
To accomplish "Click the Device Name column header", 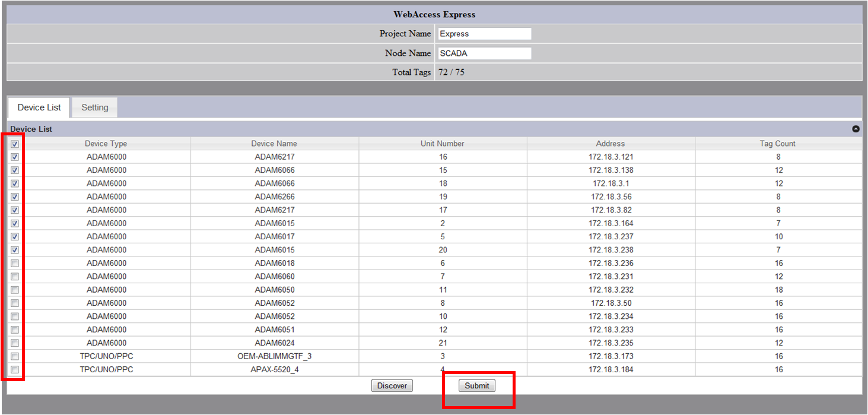I will pyautogui.click(x=274, y=144).
